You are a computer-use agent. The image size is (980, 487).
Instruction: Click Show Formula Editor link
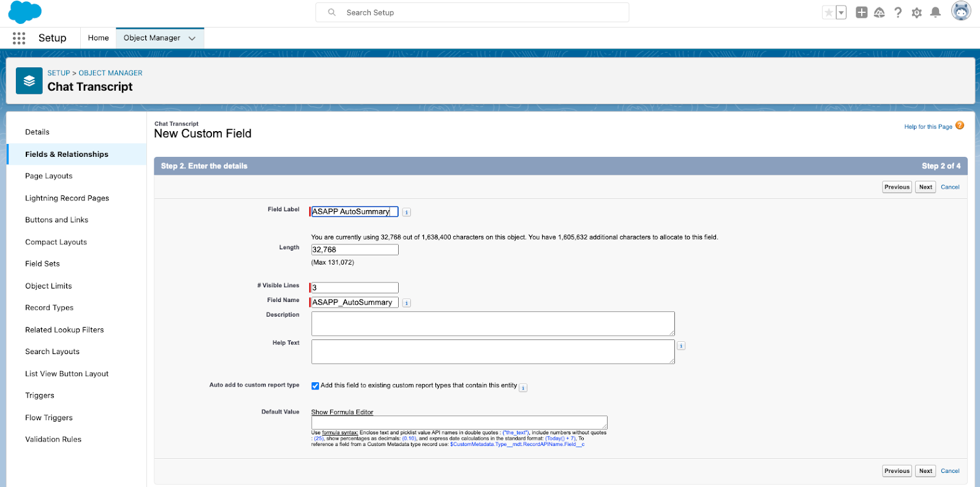342,412
